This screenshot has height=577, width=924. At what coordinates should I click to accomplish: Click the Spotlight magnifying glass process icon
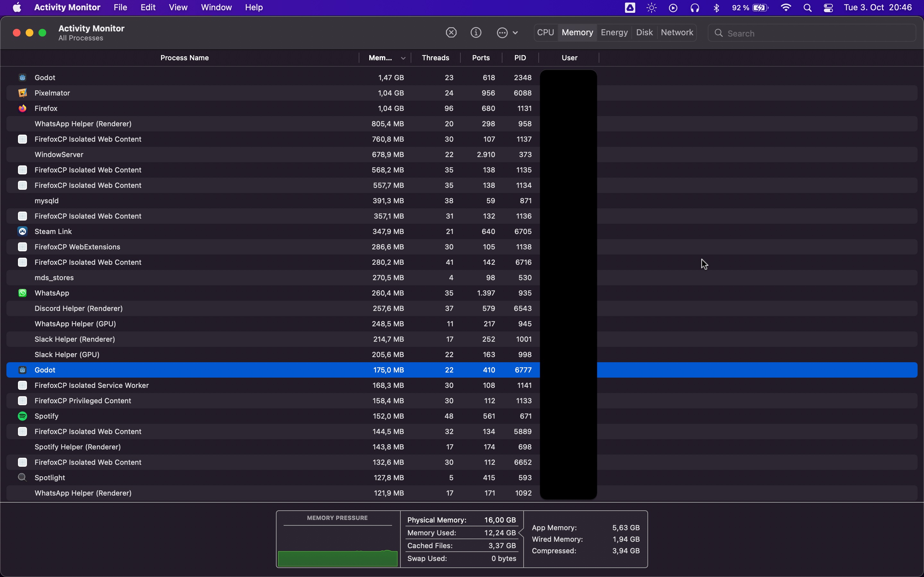point(22,477)
